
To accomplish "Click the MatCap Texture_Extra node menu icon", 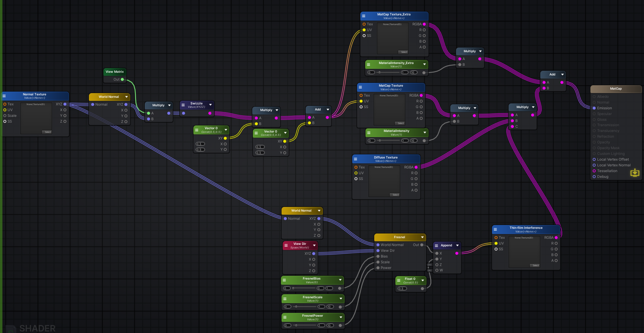I will (364, 16).
